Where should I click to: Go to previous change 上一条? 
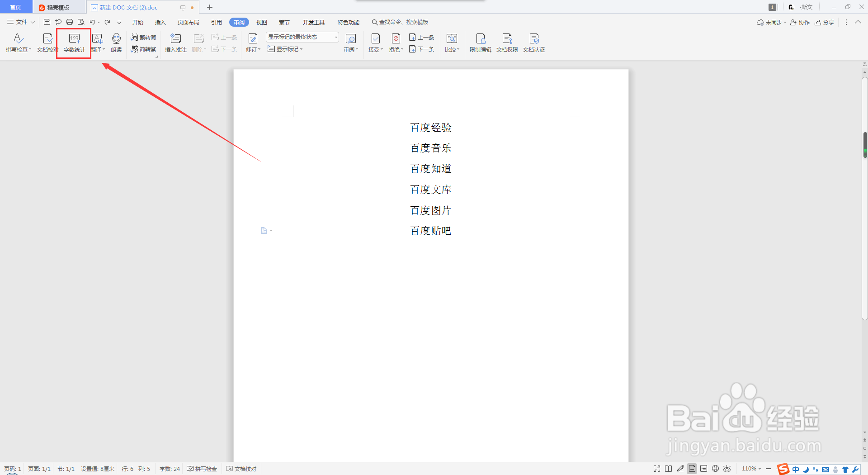click(x=421, y=37)
